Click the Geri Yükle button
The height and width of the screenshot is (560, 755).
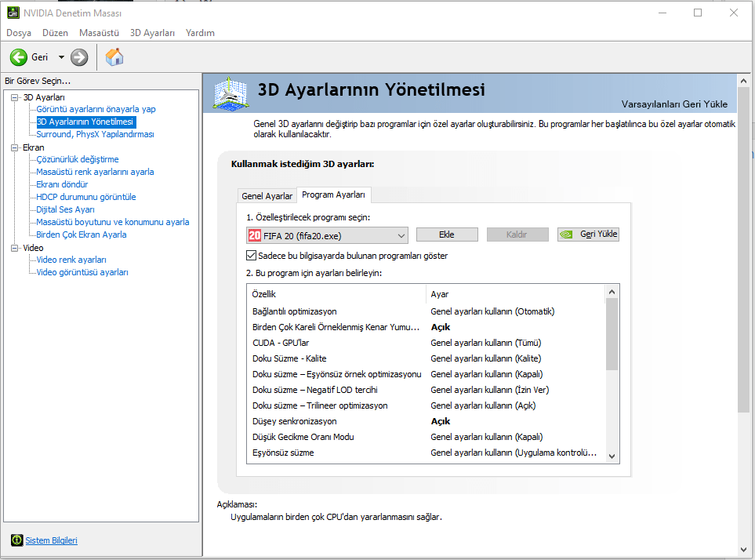click(588, 234)
